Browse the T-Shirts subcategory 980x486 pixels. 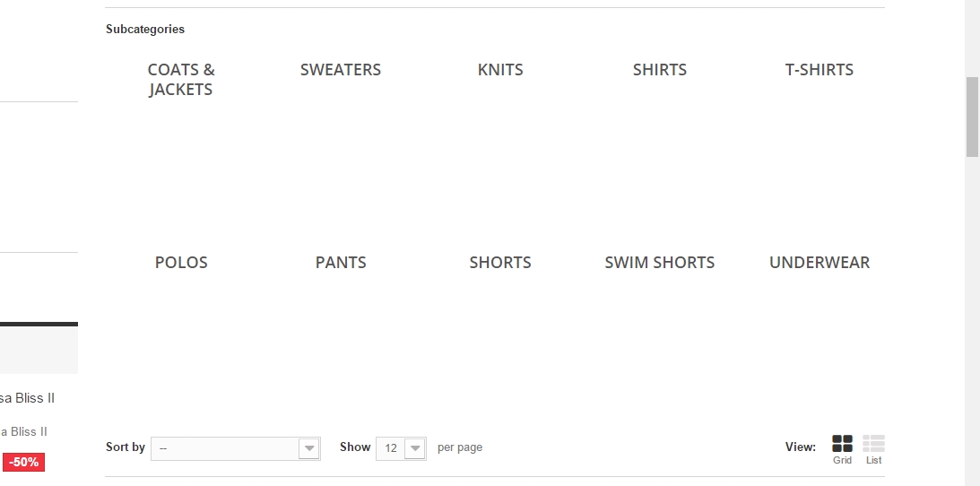(x=820, y=69)
